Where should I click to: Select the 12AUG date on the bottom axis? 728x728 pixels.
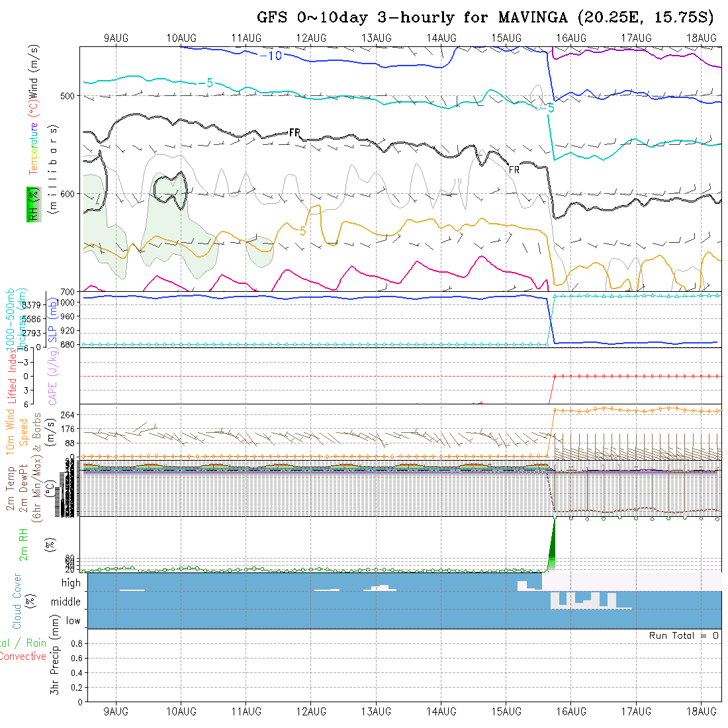[x=311, y=711]
